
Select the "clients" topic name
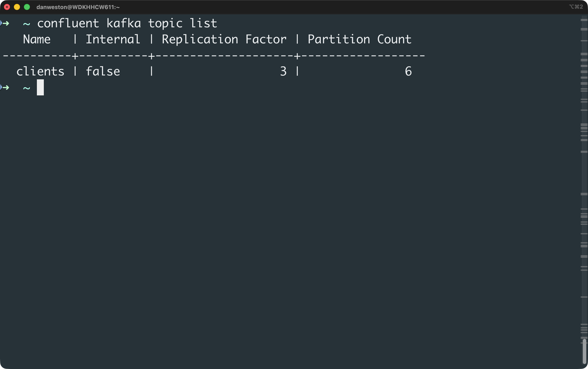click(x=40, y=71)
